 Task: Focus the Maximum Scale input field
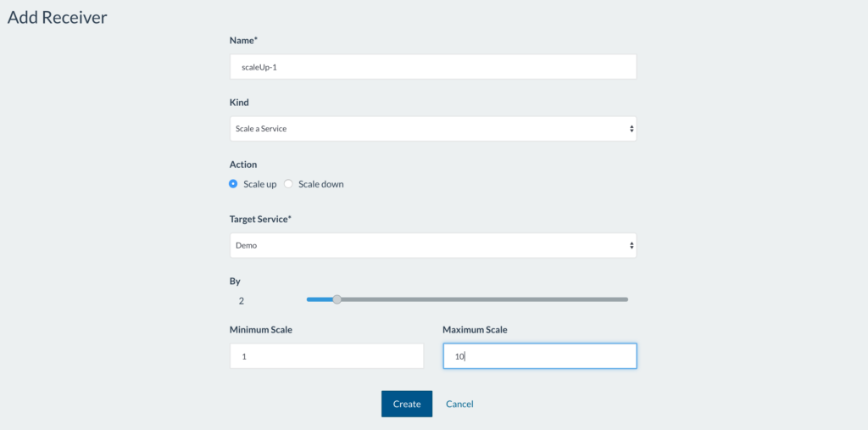click(539, 356)
